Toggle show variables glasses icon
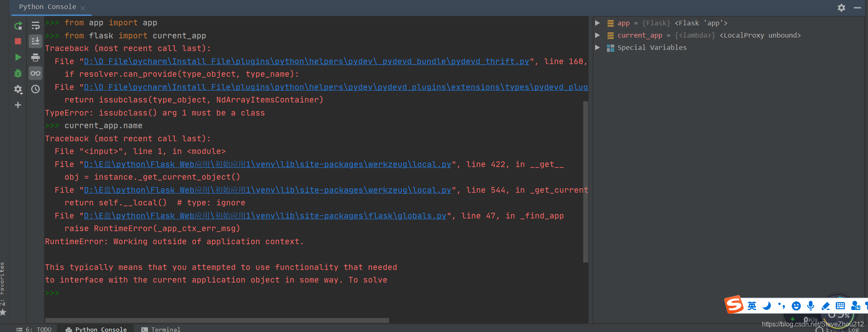Viewport: 868px width, 332px height. (35, 74)
